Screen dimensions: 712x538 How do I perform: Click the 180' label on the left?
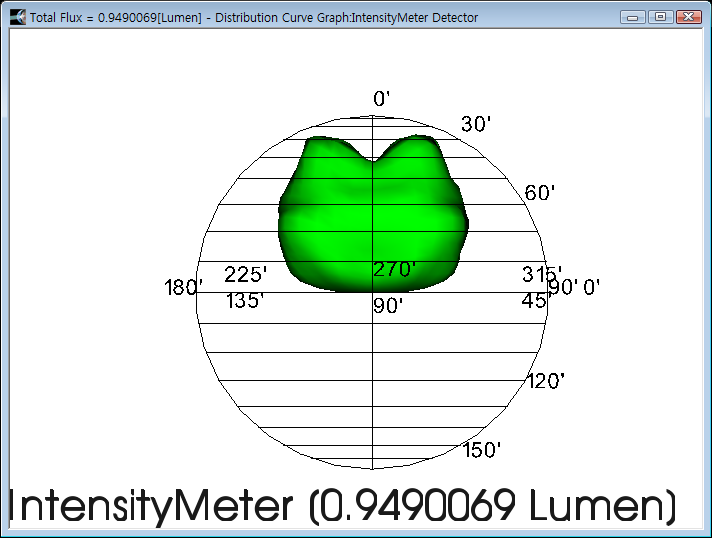[x=184, y=288]
